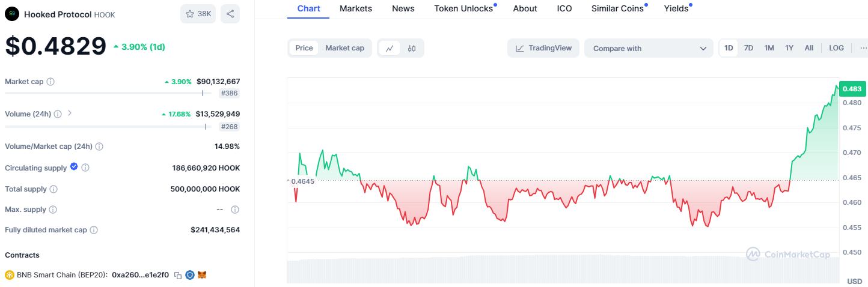This screenshot has width=868, height=287.
Task: Click info icon beside Fully diluted market cap
Action: [94, 230]
